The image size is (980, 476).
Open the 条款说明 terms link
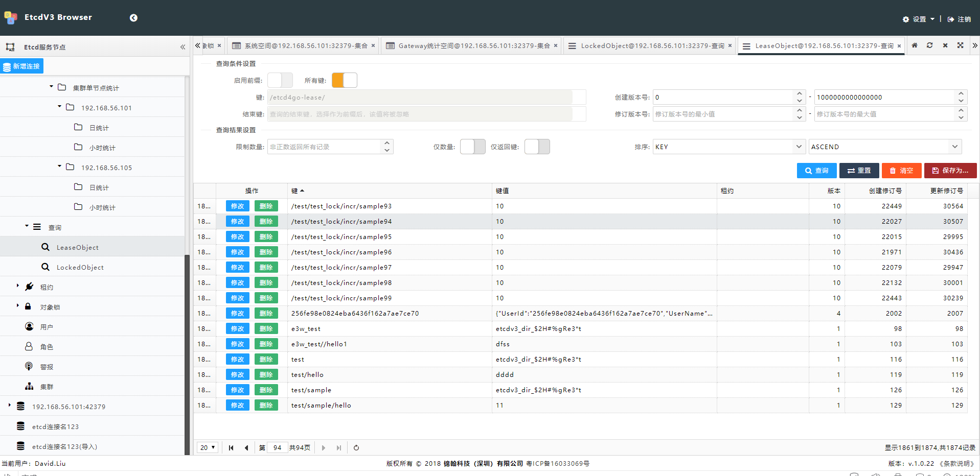pos(956,464)
